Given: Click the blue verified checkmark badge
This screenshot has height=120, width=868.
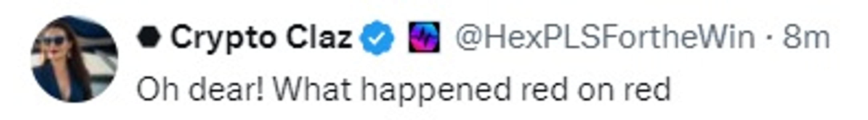Looking at the screenshot, I should click(x=377, y=38).
